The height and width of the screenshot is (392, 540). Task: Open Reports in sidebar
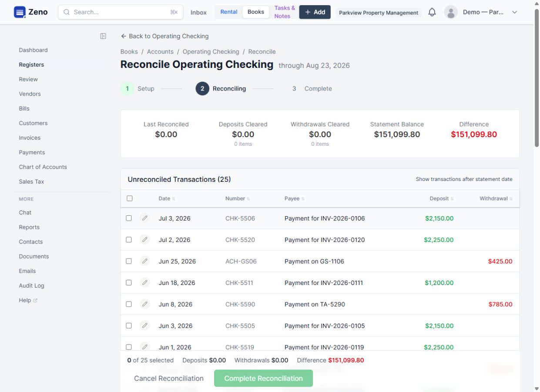pos(29,227)
